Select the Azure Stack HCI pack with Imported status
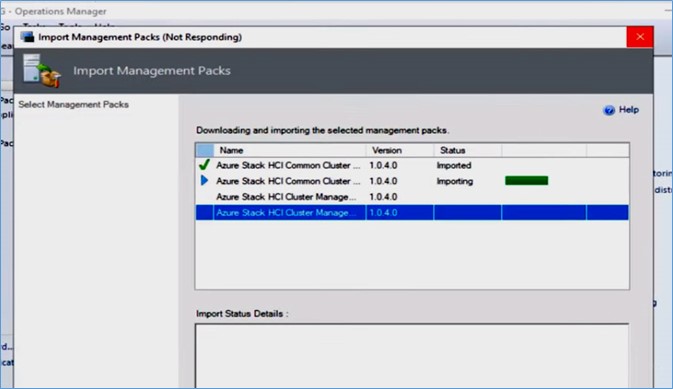The image size is (673, 389). 412,165
